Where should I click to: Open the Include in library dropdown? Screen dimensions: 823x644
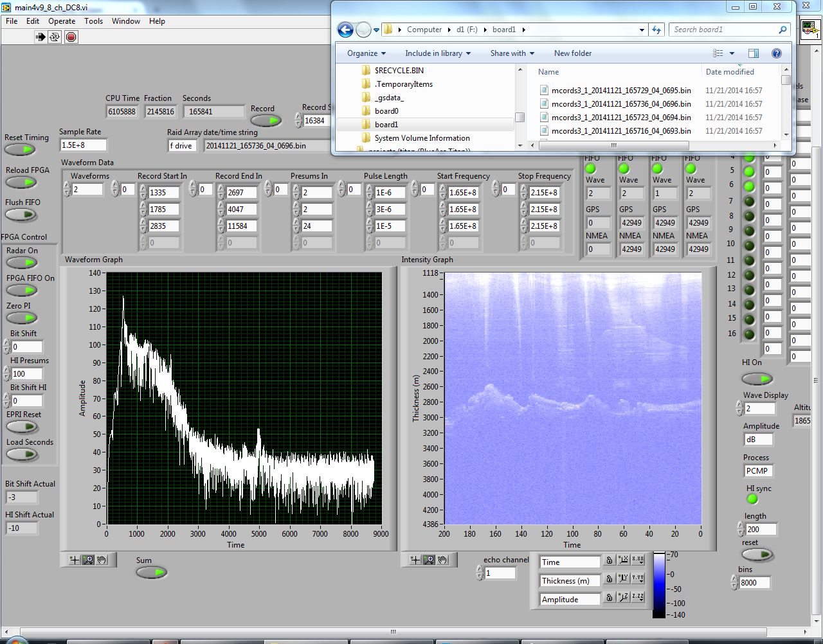[437, 53]
